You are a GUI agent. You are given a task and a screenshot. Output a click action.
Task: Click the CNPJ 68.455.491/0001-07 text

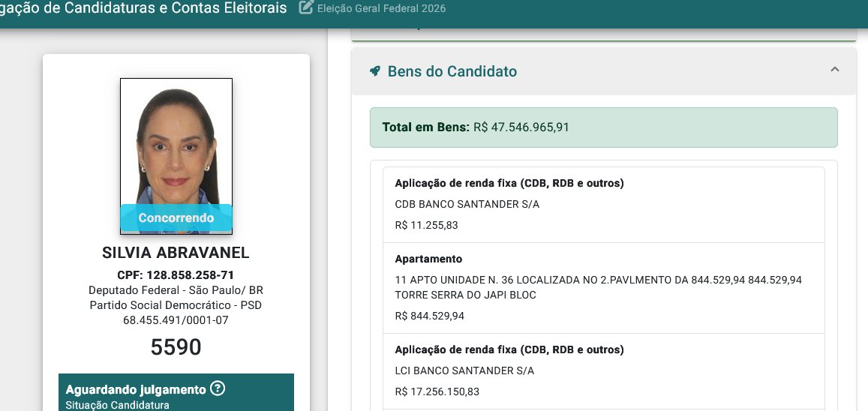click(176, 320)
